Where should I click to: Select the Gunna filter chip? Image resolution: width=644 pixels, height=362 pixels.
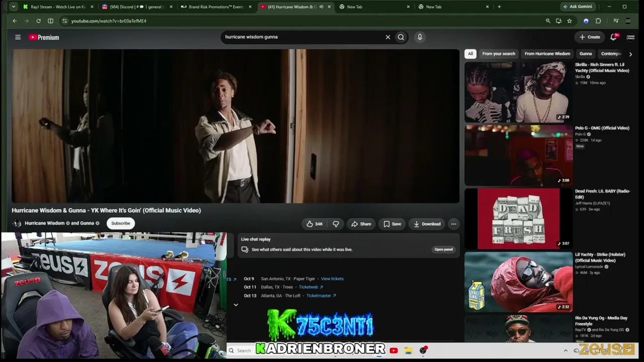coord(586,54)
